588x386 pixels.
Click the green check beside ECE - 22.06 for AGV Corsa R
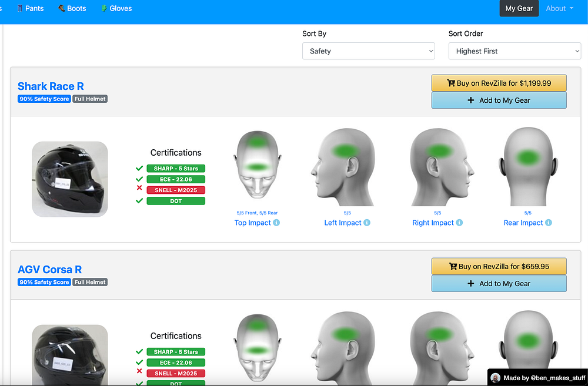pos(139,362)
